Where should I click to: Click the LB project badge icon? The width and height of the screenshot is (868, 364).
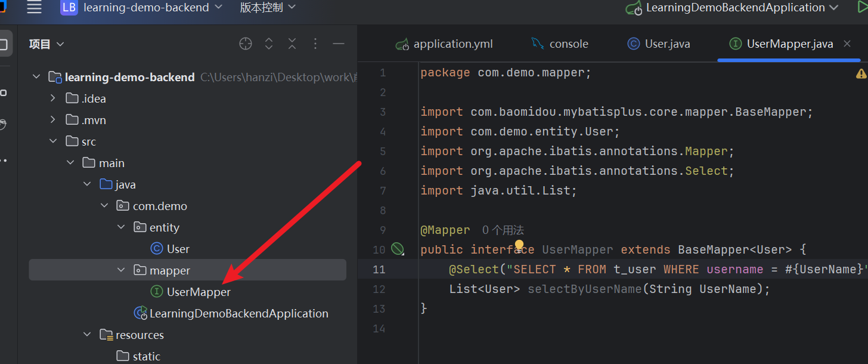tap(69, 8)
